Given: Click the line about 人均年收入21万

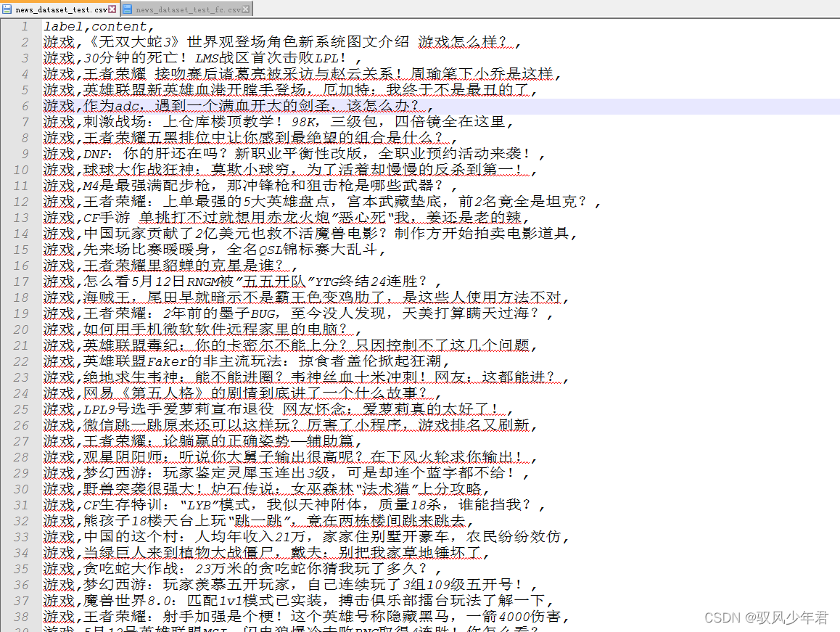Looking at the screenshot, I should 306,537.
